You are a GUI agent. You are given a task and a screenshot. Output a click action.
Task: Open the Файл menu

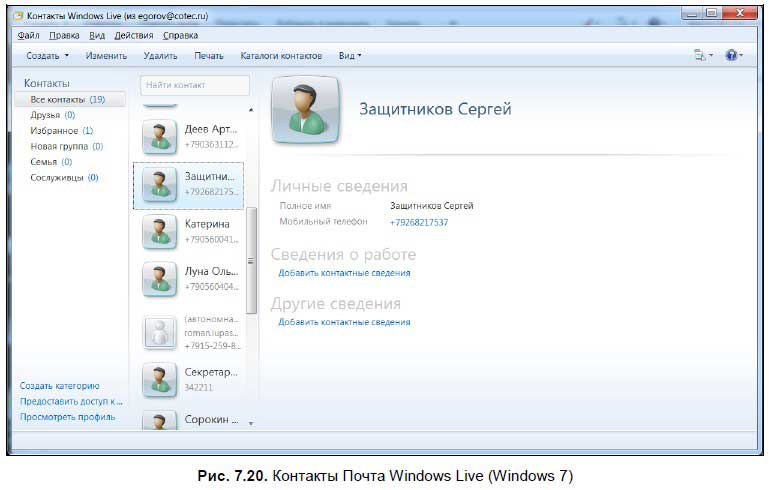coord(28,35)
